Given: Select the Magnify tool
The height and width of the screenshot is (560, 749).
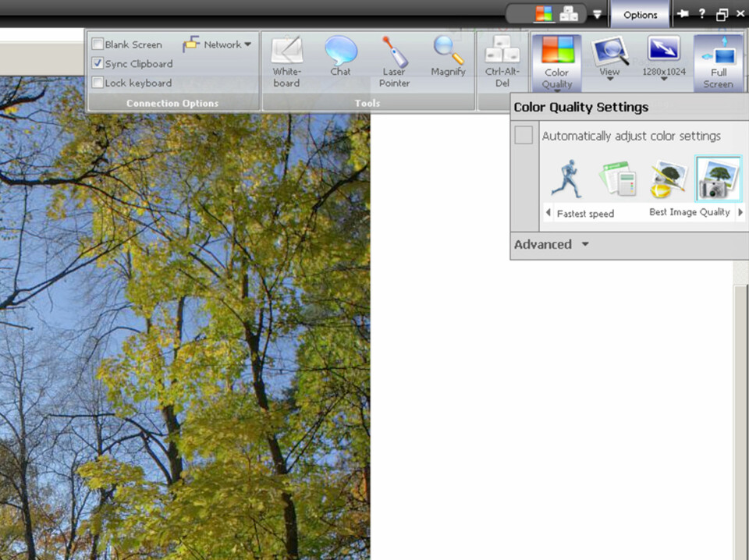Looking at the screenshot, I should point(448,58).
